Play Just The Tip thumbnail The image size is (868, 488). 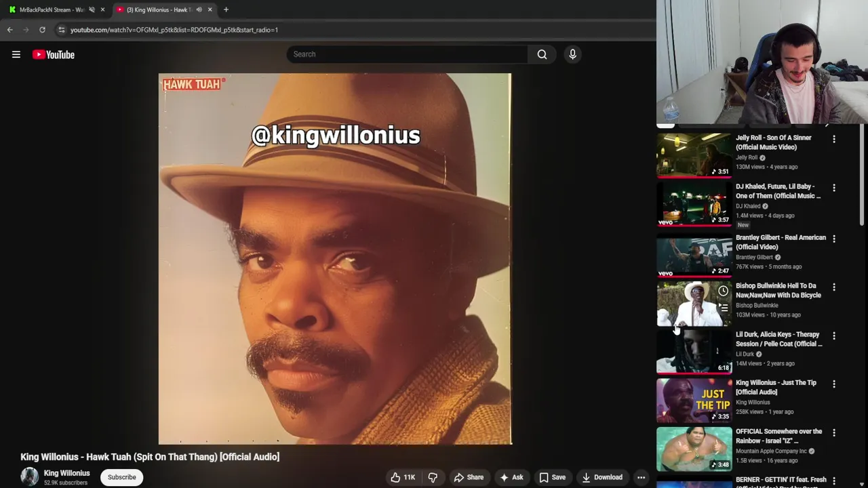694,401
